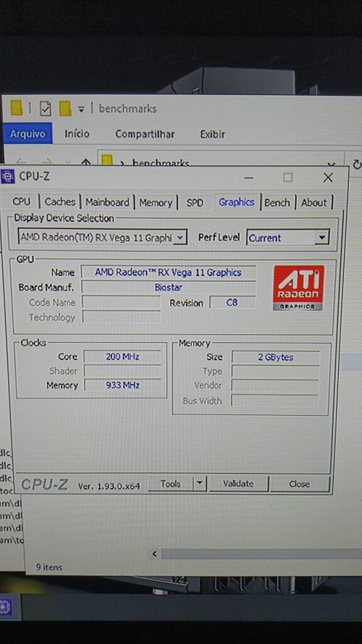Screen dimensions: 362x644
Task: Click the Memory Vendor empty field
Action: 275,385
